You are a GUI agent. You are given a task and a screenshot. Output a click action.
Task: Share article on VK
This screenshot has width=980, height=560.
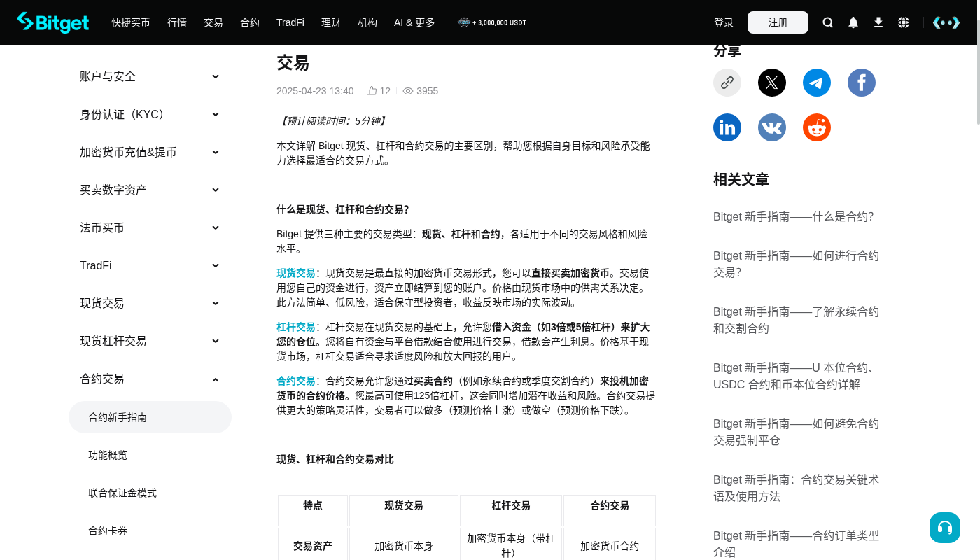point(772,127)
